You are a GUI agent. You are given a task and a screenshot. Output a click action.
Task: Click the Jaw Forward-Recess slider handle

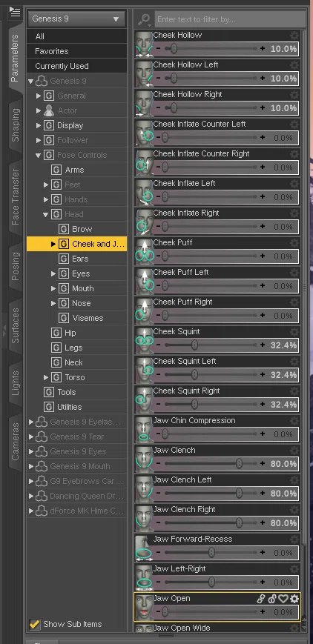coord(211,553)
